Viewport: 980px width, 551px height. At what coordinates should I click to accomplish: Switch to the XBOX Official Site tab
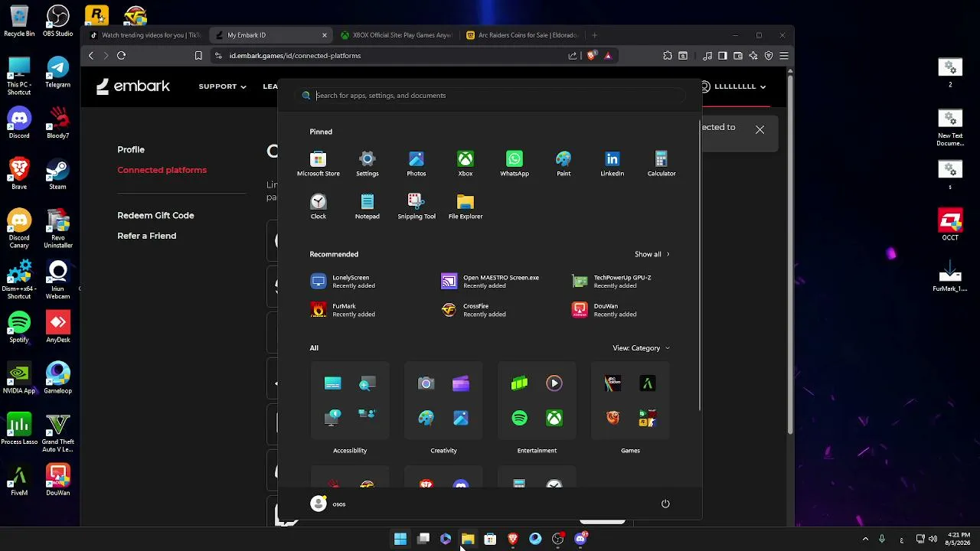(397, 35)
